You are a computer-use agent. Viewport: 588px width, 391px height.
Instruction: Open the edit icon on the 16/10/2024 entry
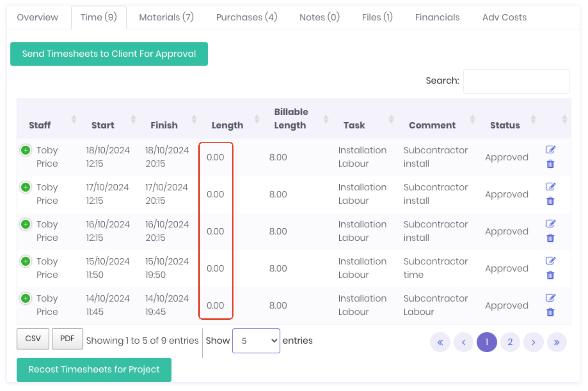(x=550, y=224)
